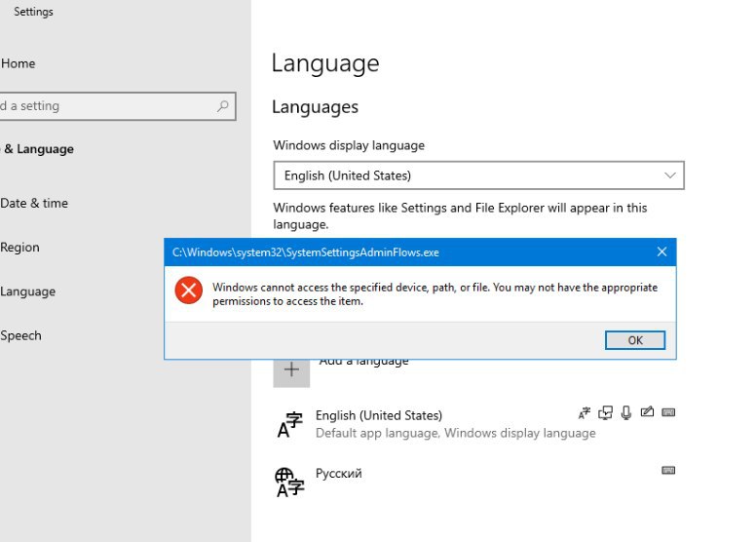Click the English language A-character icon
This screenshot has height=542, width=756.
[289, 425]
